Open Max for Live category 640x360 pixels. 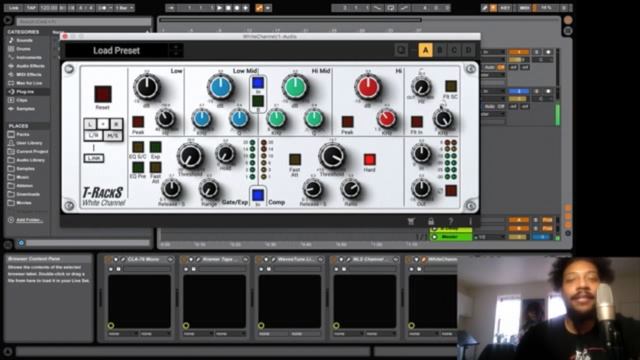point(28,83)
